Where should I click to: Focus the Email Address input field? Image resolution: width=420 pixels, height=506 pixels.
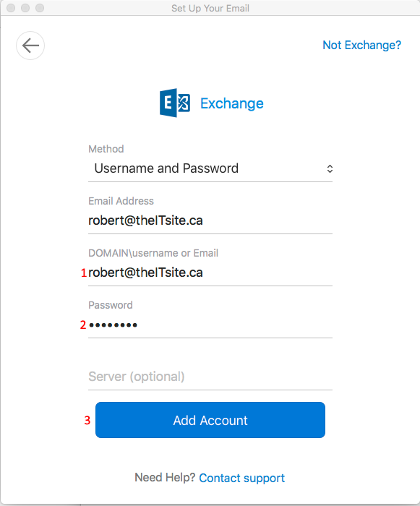(210, 220)
